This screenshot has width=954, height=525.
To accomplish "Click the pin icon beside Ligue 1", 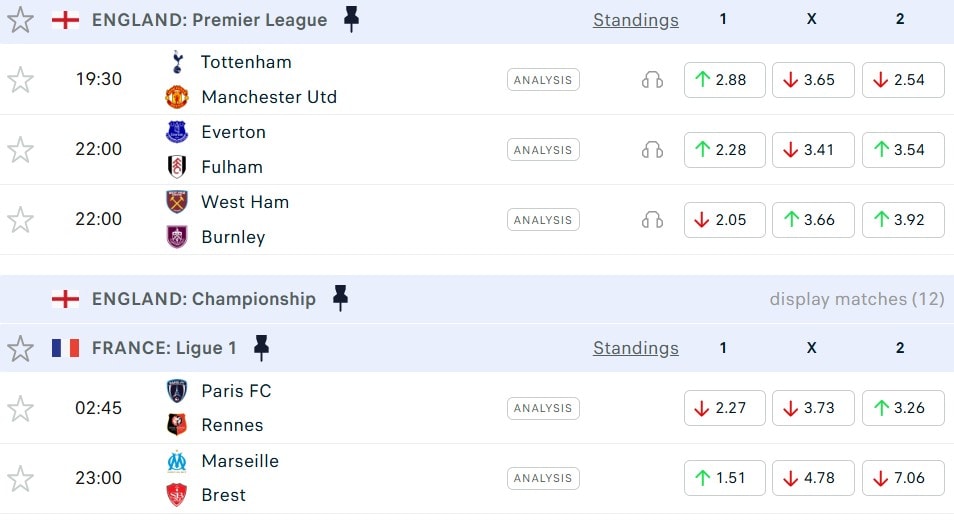I will 261,348.
